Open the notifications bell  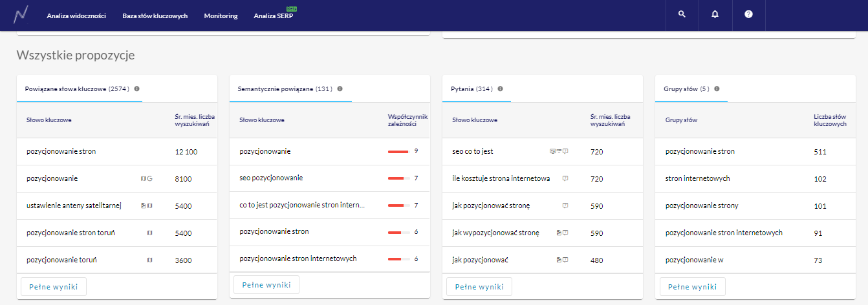coord(715,14)
